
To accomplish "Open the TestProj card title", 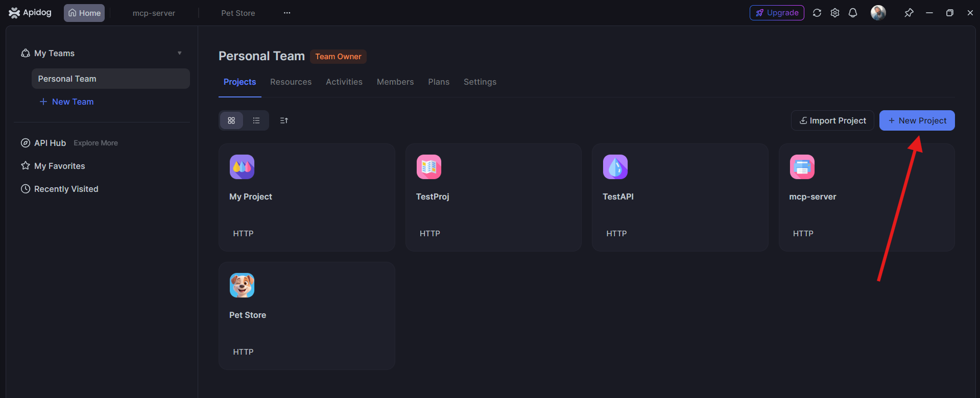I will (433, 196).
